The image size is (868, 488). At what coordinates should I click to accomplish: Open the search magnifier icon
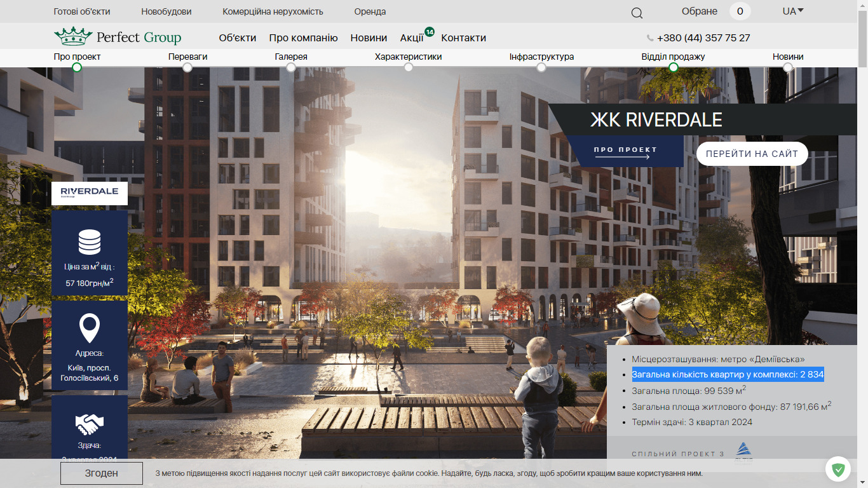click(637, 13)
